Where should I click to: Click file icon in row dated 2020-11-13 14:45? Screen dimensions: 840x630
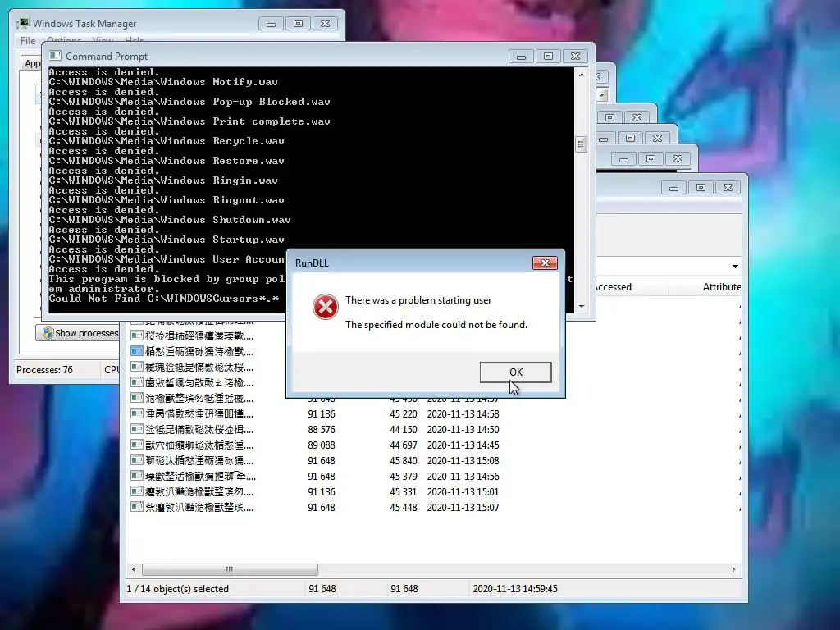click(137, 445)
